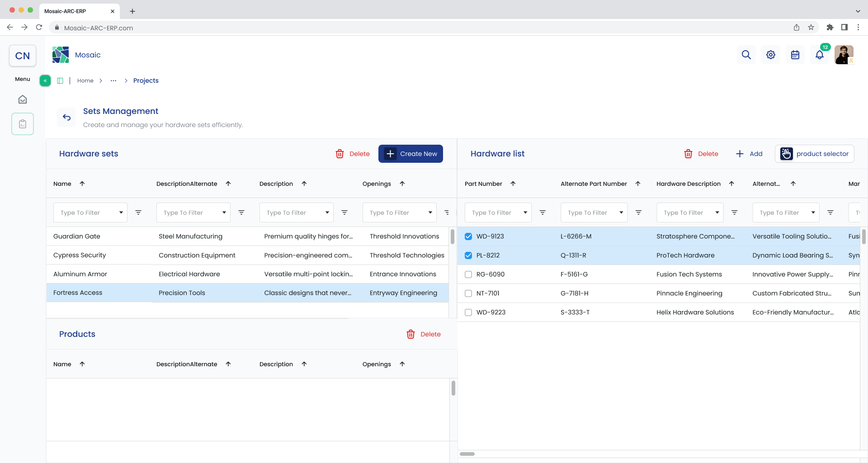The height and width of the screenshot is (463, 868).
Task: Sort Hardware sets by Name arrow
Action: point(82,184)
